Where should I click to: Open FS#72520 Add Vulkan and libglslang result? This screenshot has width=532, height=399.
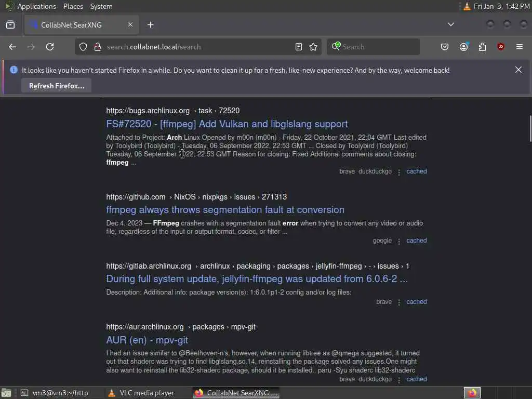coord(227,124)
